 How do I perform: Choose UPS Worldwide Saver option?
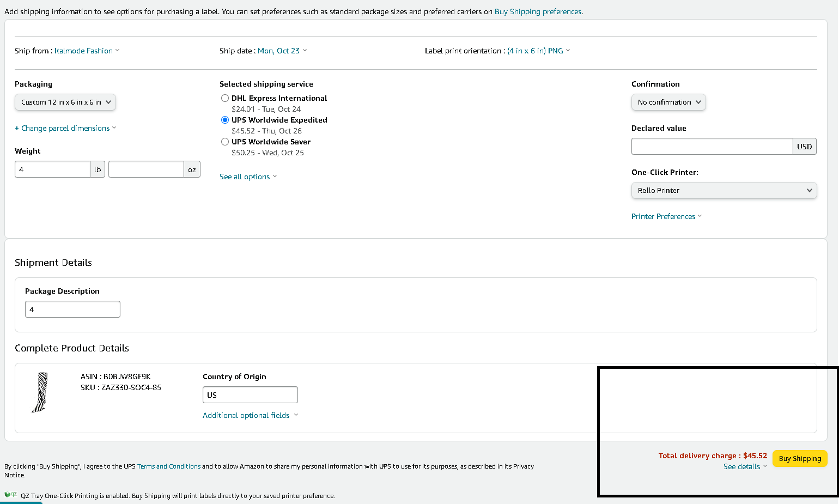224,142
